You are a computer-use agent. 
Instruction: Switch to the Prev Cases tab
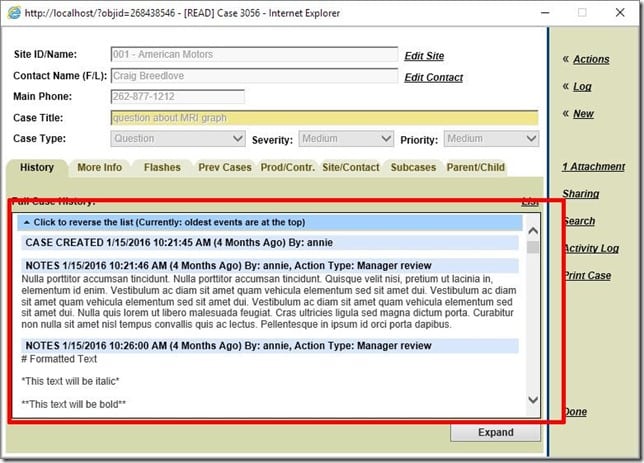[x=225, y=168]
